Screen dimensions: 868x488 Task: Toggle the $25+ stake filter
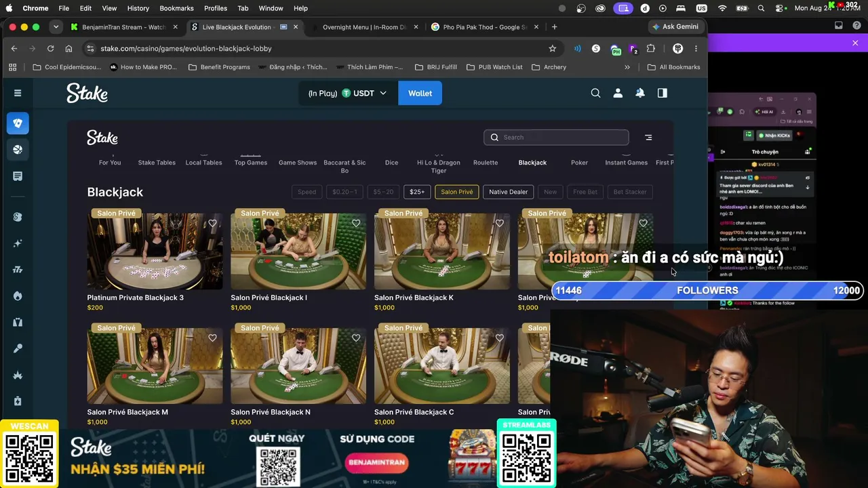(417, 192)
